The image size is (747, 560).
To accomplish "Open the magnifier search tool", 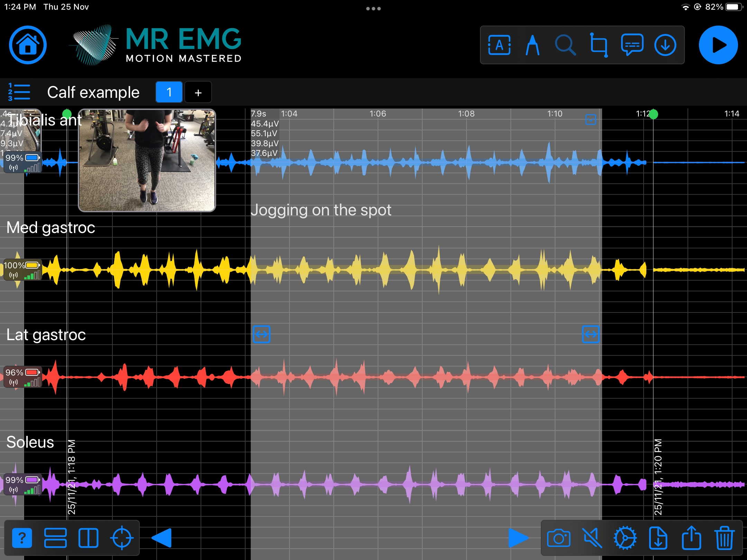I will pyautogui.click(x=565, y=45).
